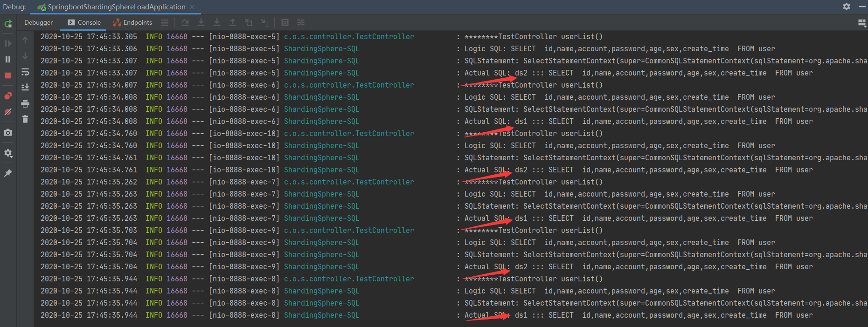Image resolution: width=868 pixels, height=327 pixels.
Task: Clear all console output with trash icon
Action: tap(25, 119)
